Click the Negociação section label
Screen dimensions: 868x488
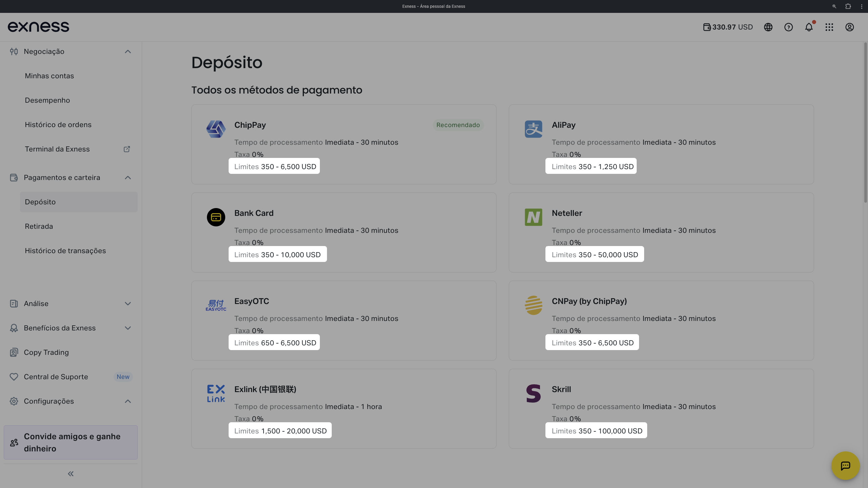pos(44,52)
